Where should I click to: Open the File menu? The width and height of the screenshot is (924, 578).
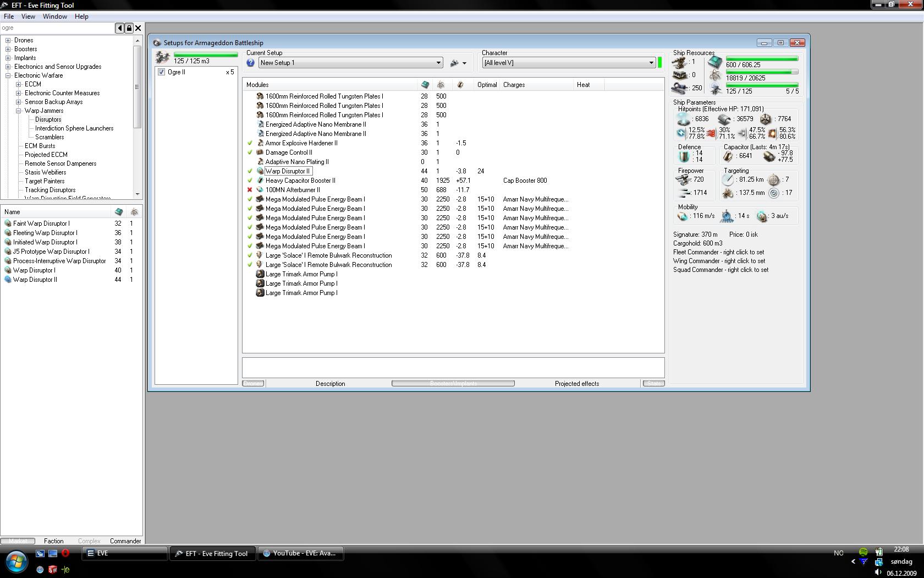pyautogui.click(x=9, y=17)
